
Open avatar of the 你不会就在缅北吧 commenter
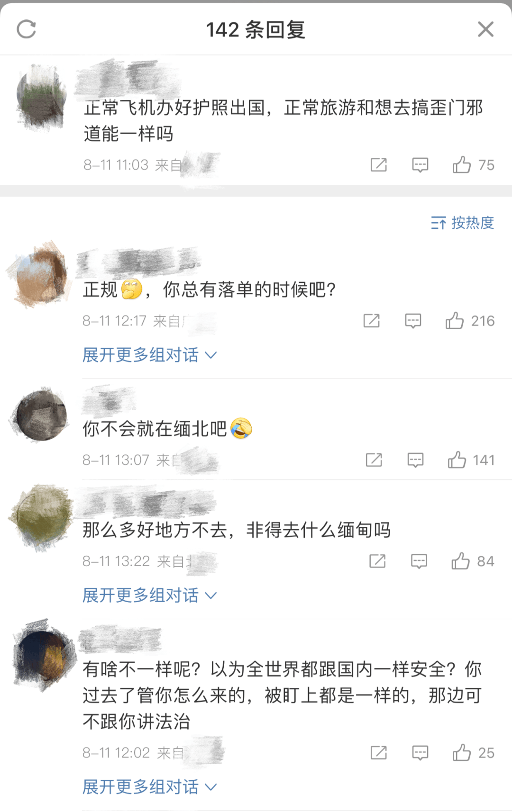(x=42, y=415)
